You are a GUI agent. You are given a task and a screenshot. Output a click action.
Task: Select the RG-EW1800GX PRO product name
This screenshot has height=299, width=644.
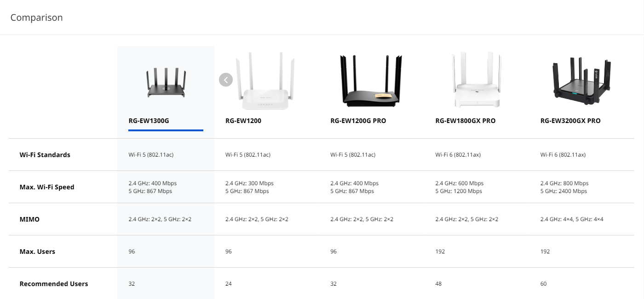coord(466,121)
